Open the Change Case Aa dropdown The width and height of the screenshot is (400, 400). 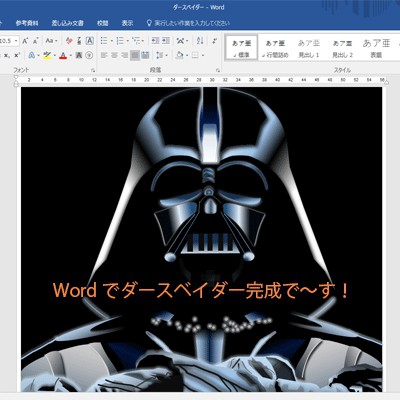[51, 41]
